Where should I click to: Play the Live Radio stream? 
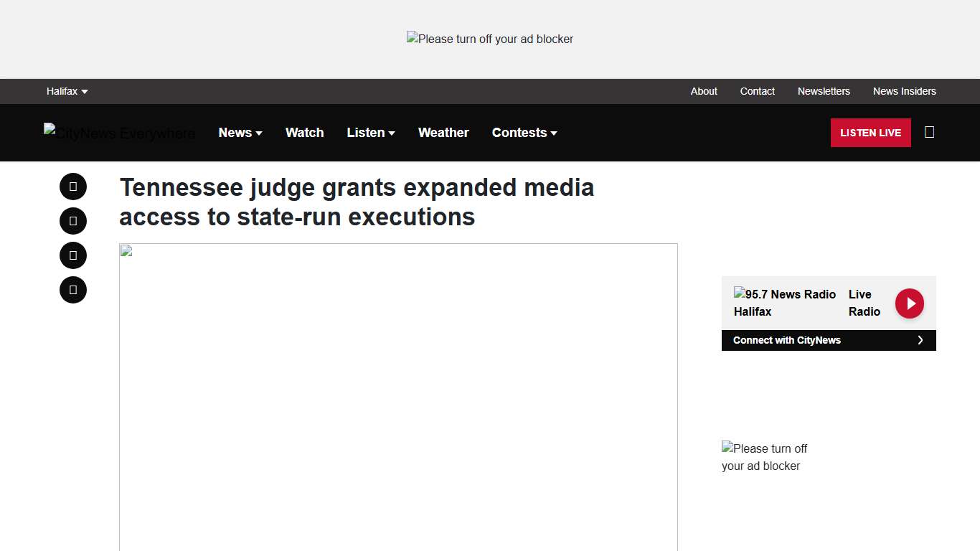point(909,303)
